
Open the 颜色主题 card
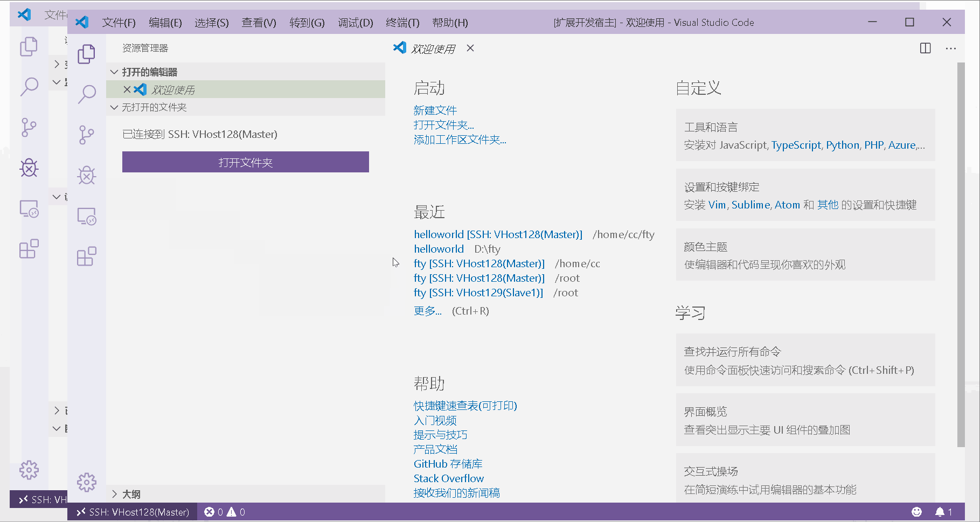click(805, 255)
